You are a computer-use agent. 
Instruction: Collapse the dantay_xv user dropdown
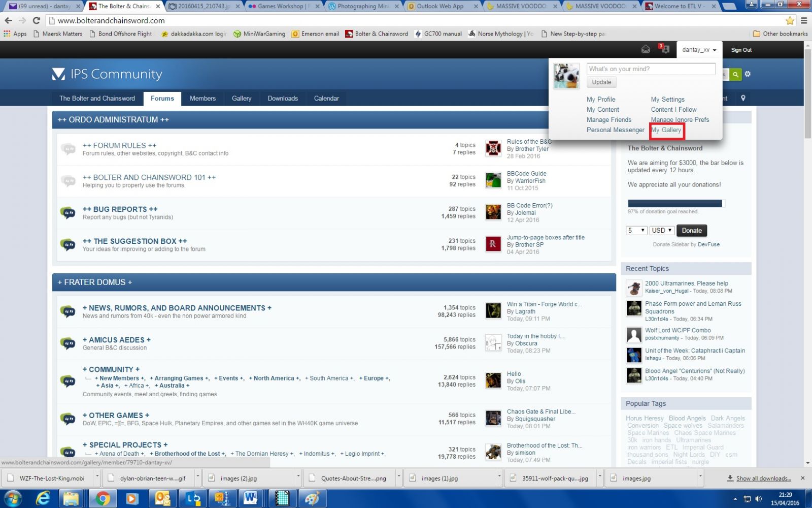[699, 50]
